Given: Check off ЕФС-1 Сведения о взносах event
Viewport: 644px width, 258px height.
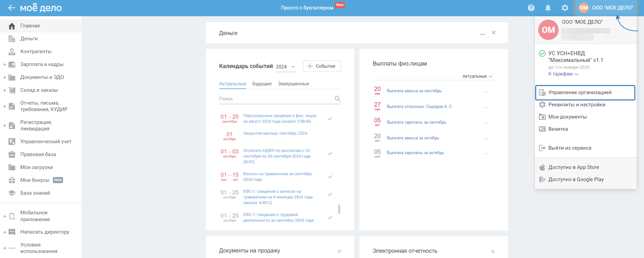Looking at the screenshot, I should coord(330,195).
